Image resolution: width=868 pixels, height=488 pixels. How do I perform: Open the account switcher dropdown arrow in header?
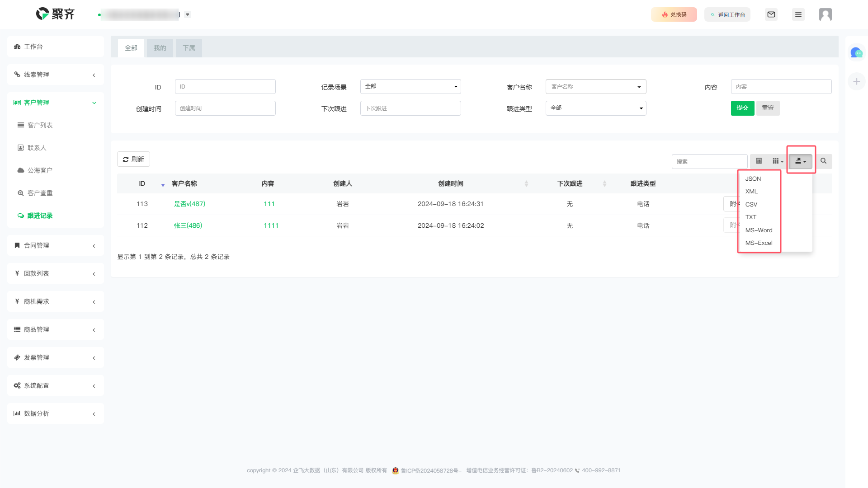point(188,14)
